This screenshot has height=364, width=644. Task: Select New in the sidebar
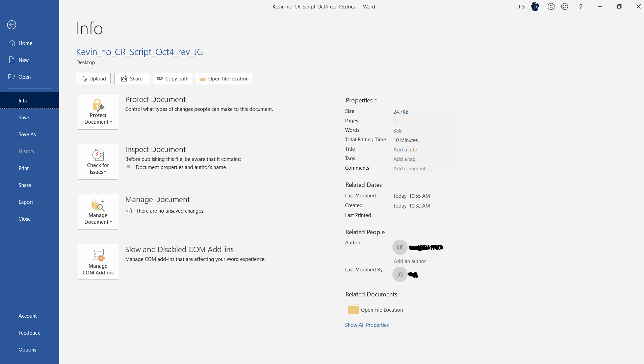click(x=29, y=60)
